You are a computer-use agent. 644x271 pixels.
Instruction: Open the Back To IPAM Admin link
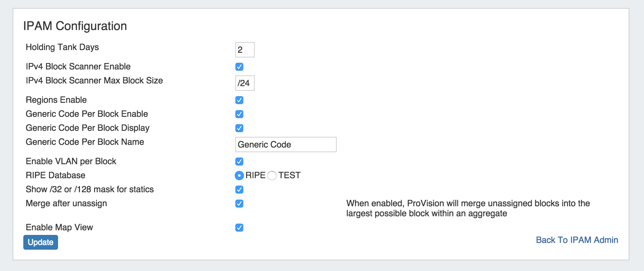[577, 240]
